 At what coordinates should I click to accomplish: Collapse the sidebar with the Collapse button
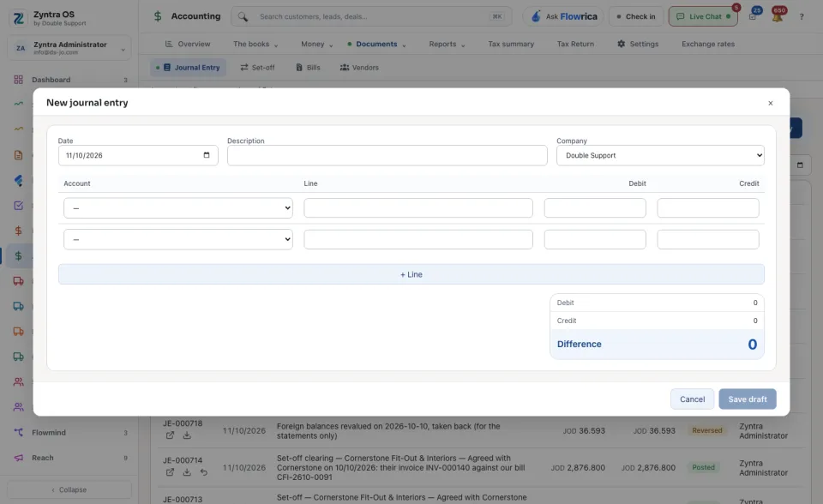(69, 489)
